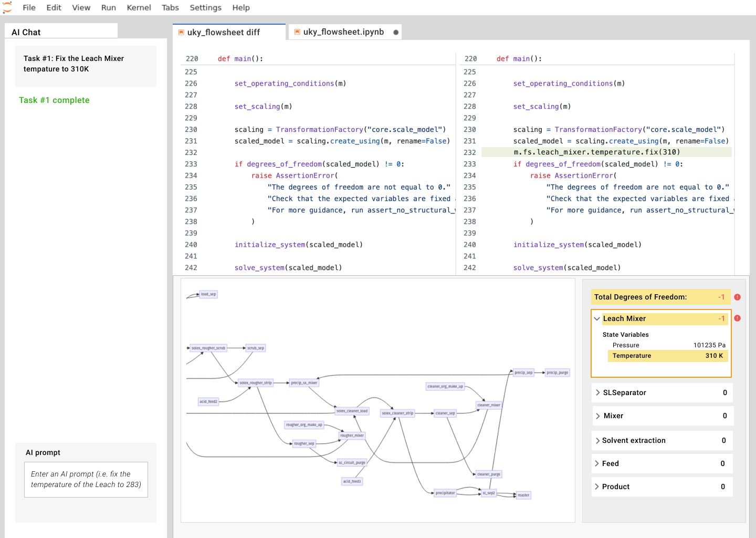756x538 pixels.
Task: Click the unsaved dot on uky_flowsheet.ipynb tab
Action: coord(396,32)
